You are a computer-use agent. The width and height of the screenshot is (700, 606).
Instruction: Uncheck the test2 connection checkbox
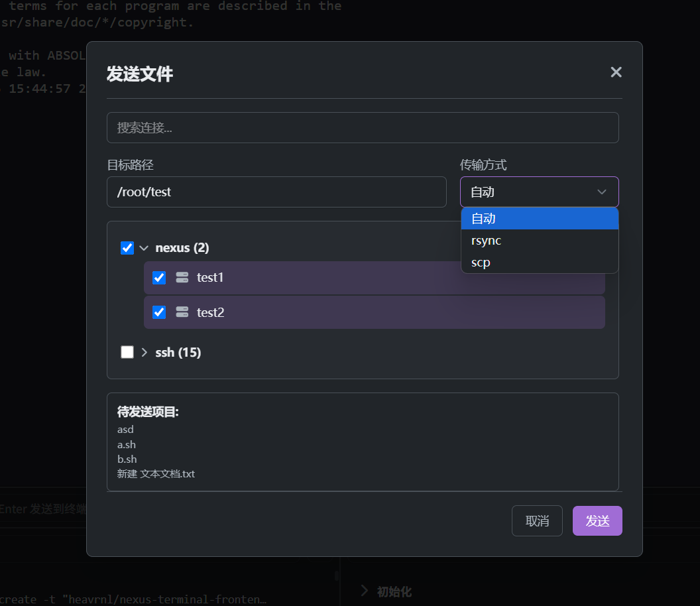coord(159,312)
